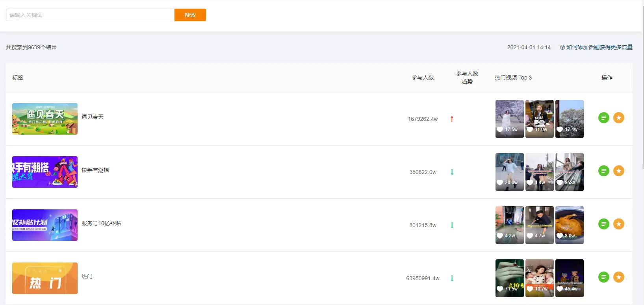
Task: Open the 遇见春天 banner thumbnail
Action: coord(45,119)
